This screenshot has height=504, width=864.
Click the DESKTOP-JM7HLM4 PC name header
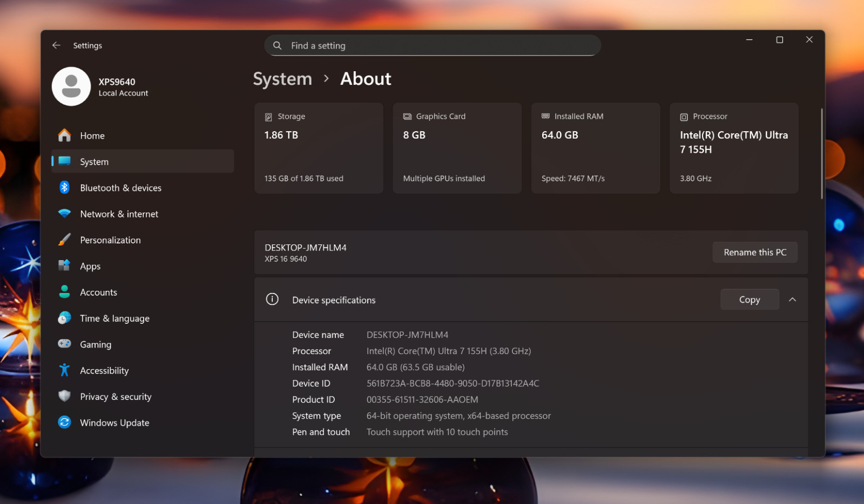pyautogui.click(x=306, y=247)
